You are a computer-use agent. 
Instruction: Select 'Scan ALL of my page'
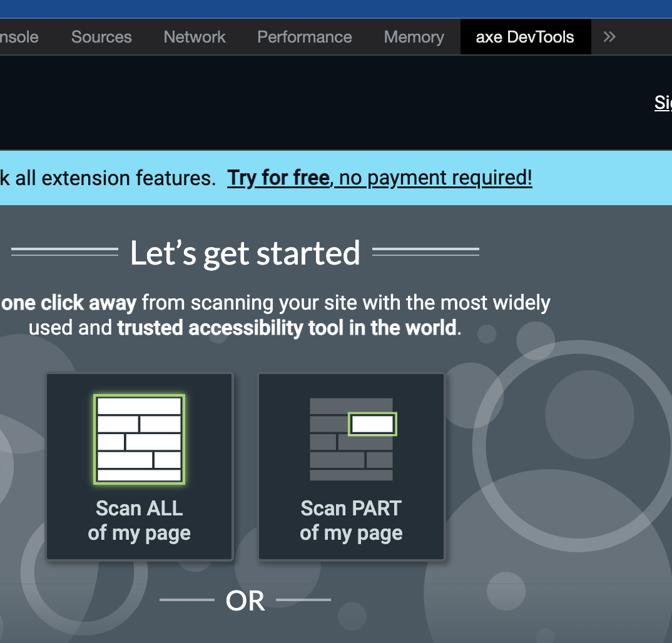139,466
